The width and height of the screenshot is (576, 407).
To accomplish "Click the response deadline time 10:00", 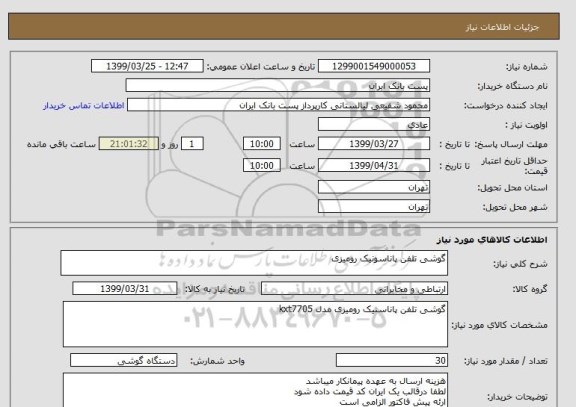I will click(x=262, y=144).
